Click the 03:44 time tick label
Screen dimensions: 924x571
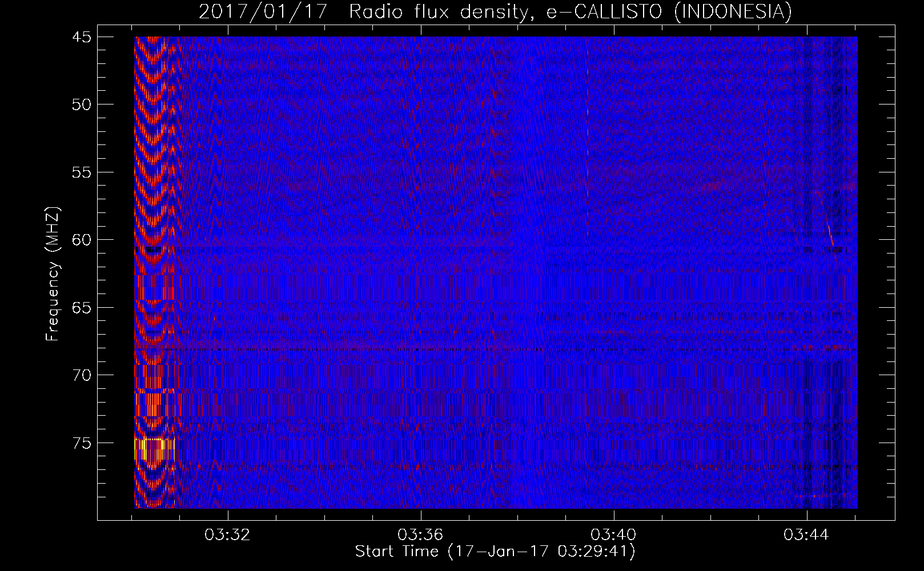pyautogui.click(x=806, y=535)
